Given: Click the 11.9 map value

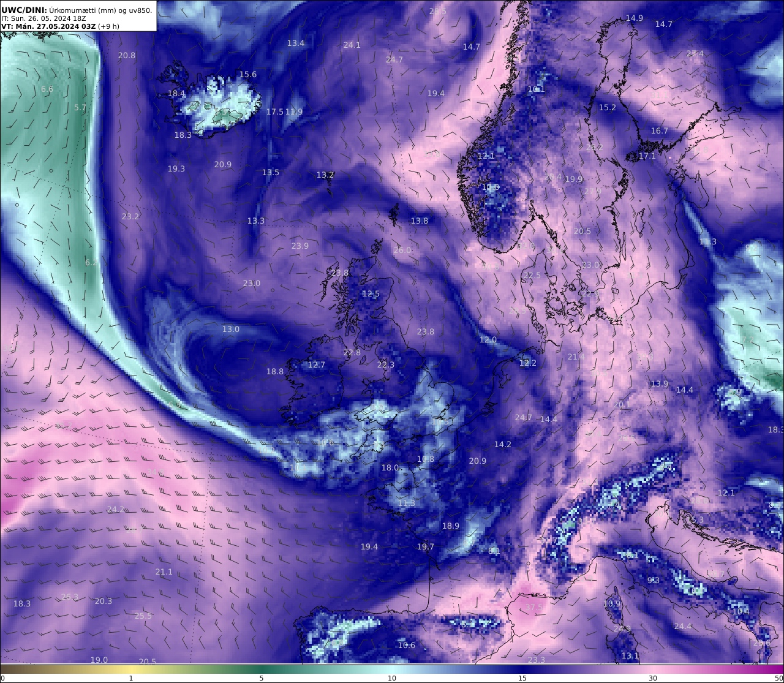Looking at the screenshot, I should pyautogui.click(x=294, y=112).
